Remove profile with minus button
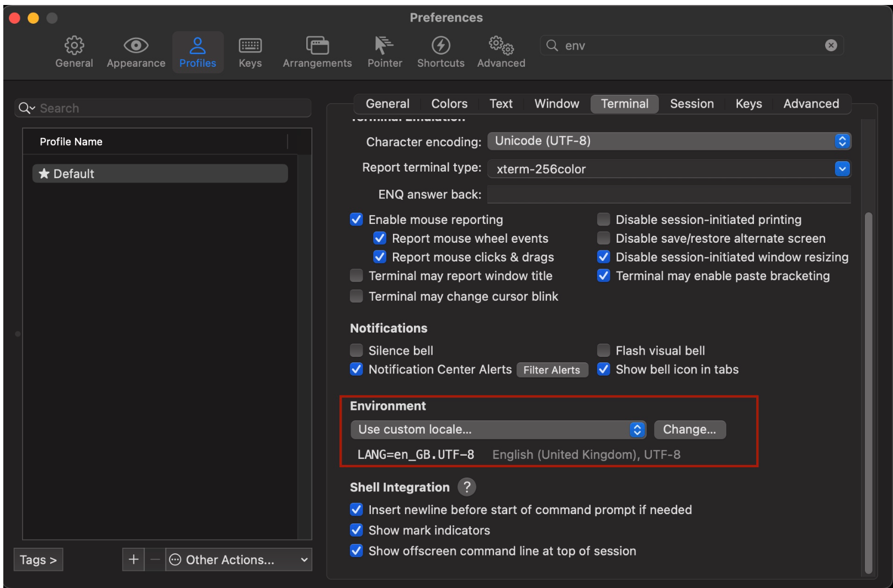Viewport: 893px width, 588px height. (155, 559)
